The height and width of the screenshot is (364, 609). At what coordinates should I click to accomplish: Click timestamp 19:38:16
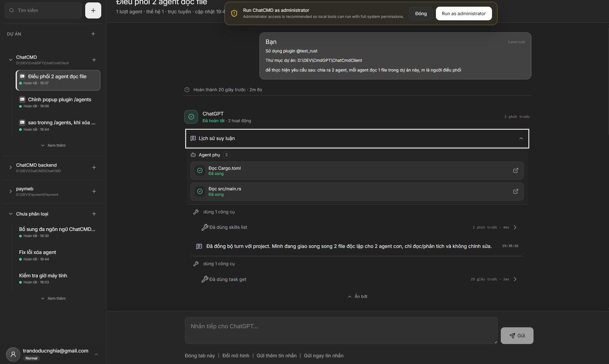tap(510, 246)
